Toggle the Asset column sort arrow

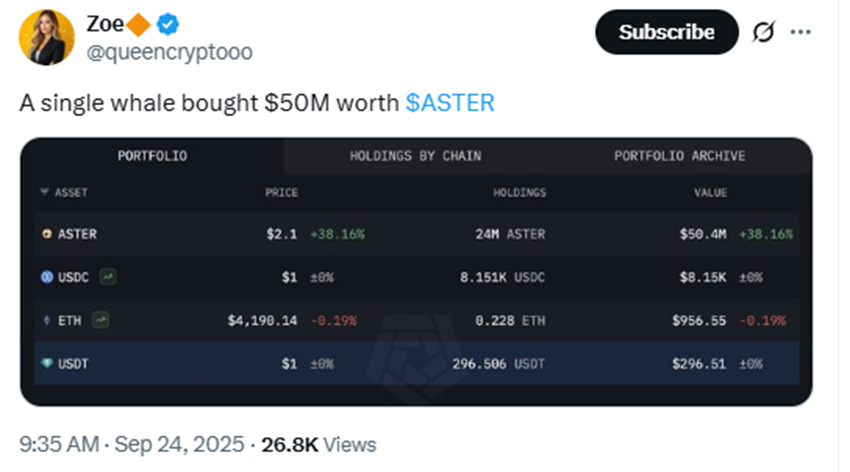pos(44,192)
